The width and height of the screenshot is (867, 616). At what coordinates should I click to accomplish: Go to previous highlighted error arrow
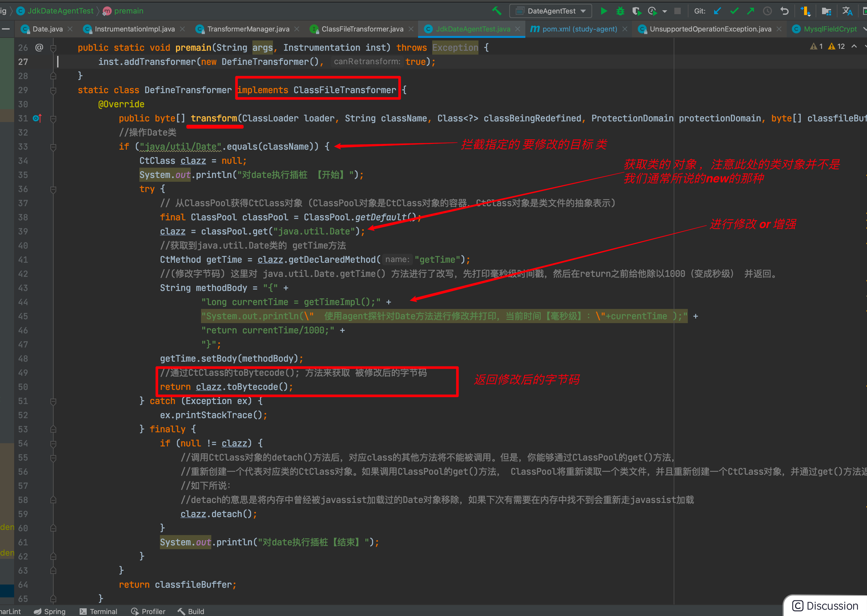[854, 46]
